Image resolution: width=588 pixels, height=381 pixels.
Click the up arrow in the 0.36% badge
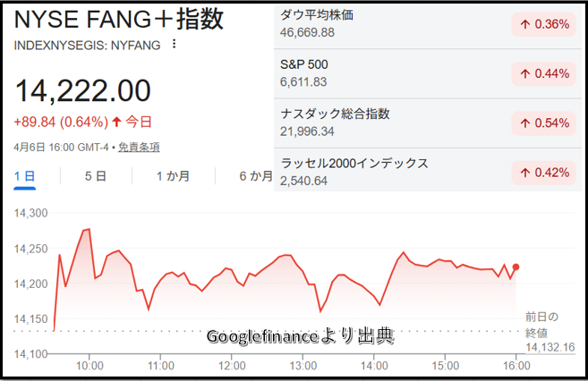(524, 24)
